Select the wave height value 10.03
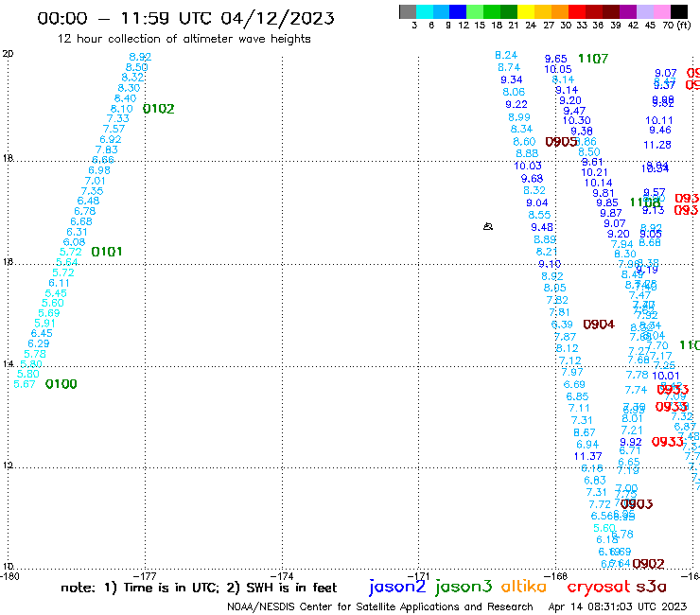Screen dimensions: 700x615 (x=528, y=166)
